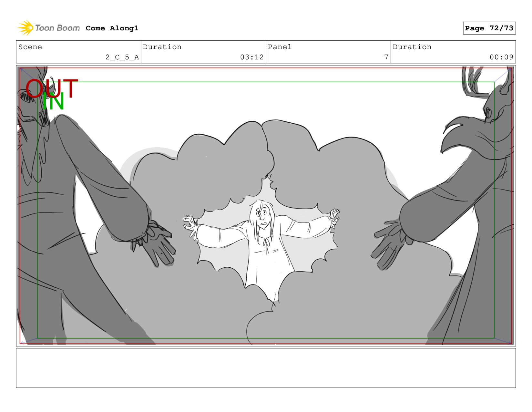The image size is (532, 412).
Task: Select the 'Scene' header label
Action: (30, 47)
